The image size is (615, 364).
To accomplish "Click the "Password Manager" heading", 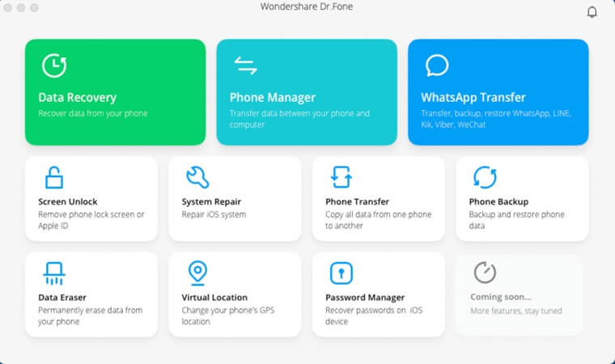I will tap(365, 298).
